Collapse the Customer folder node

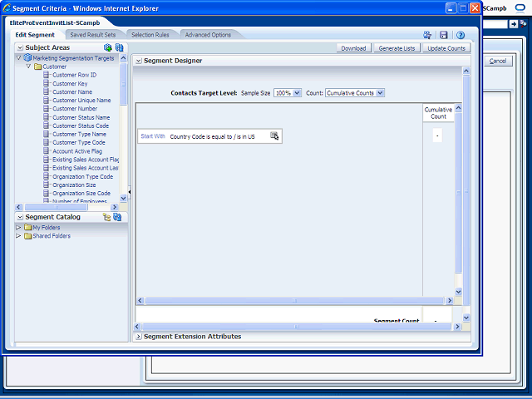click(x=28, y=66)
